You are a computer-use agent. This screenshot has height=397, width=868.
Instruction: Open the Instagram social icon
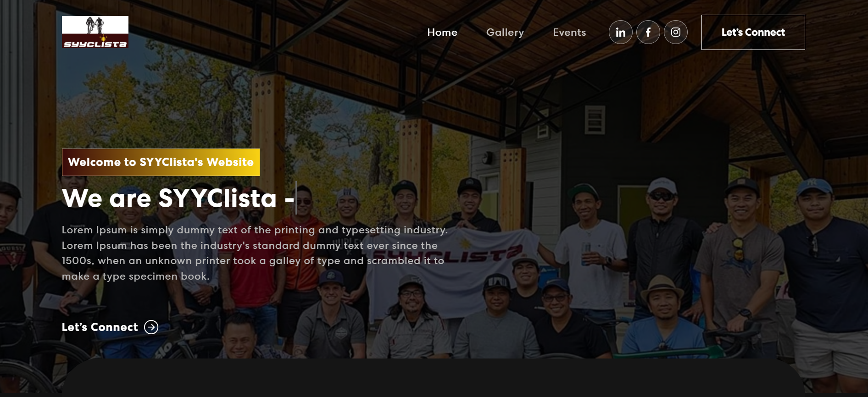[676, 32]
